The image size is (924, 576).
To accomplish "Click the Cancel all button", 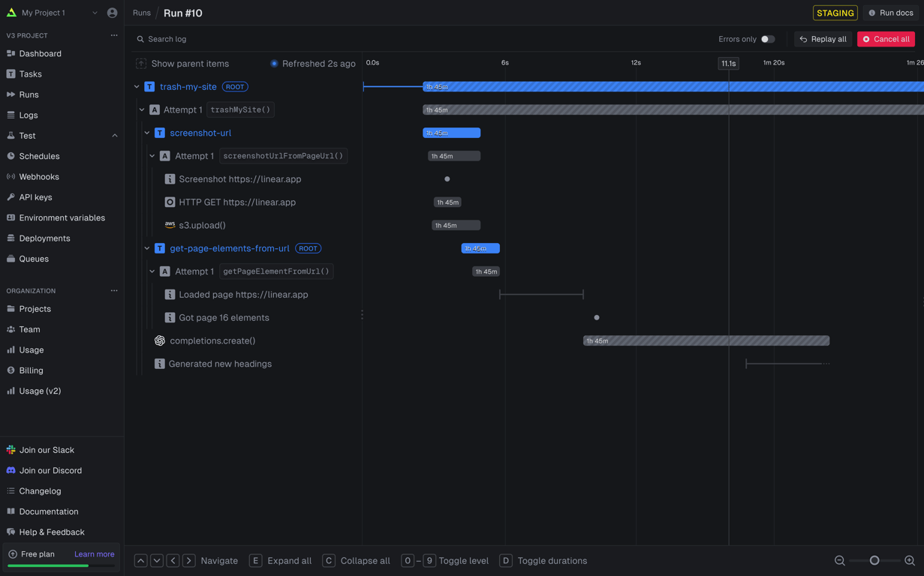I will pyautogui.click(x=886, y=39).
